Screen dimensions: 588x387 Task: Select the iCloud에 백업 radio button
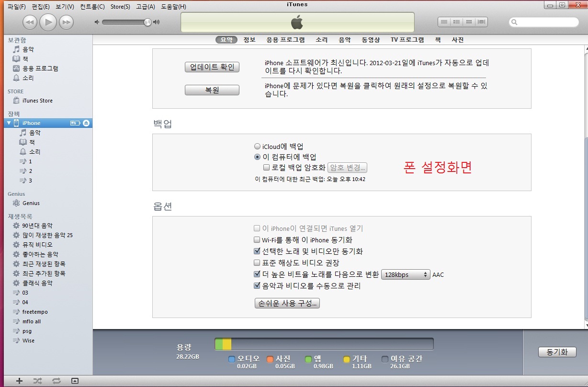tap(258, 147)
